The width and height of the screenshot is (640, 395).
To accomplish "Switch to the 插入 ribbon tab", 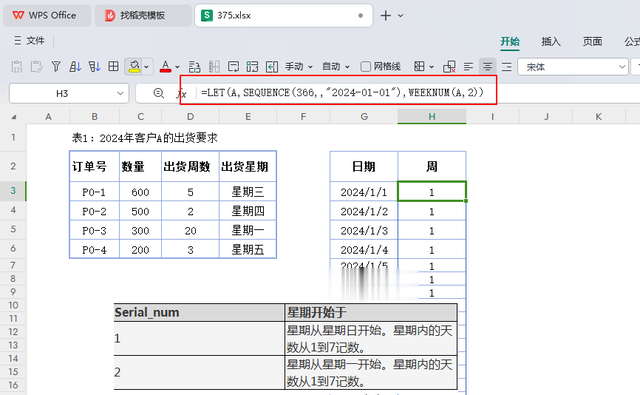I will pyautogui.click(x=551, y=41).
